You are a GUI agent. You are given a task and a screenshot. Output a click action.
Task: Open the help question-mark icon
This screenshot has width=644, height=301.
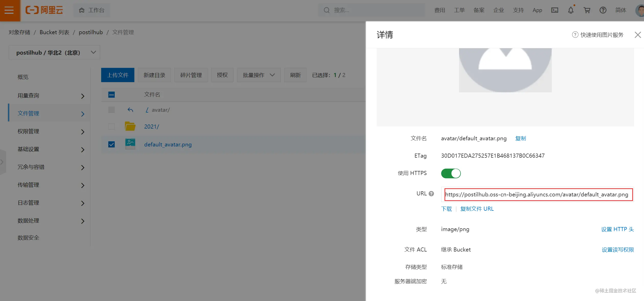[x=603, y=10]
